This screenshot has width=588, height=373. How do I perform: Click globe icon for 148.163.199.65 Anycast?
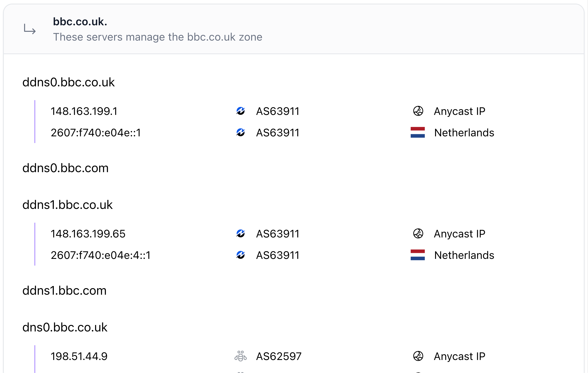click(418, 234)
